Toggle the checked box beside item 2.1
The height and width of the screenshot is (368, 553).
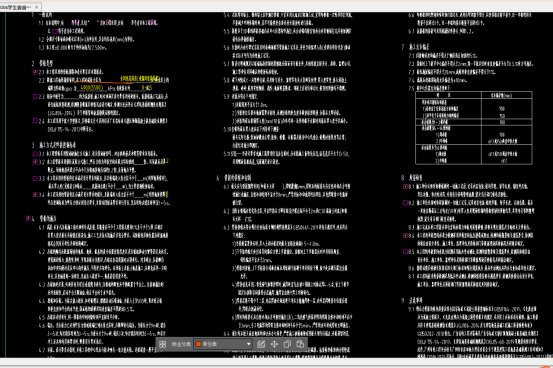(x=35, y=72)
